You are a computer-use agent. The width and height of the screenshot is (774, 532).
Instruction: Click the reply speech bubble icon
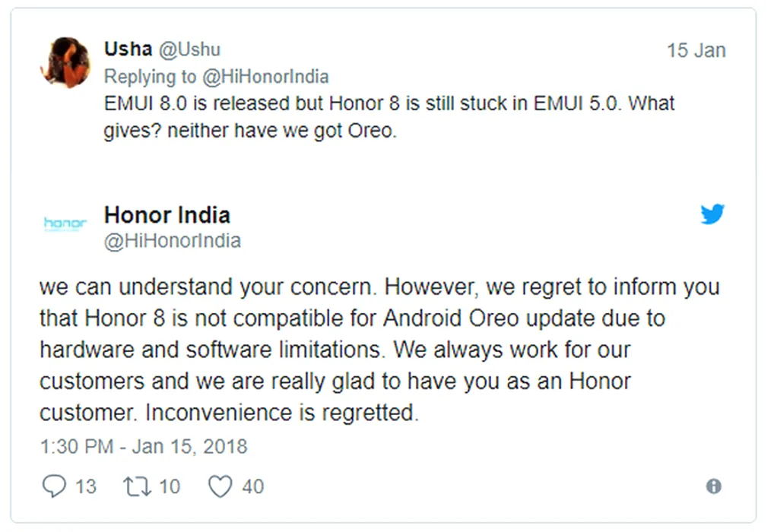coord(54,486)
